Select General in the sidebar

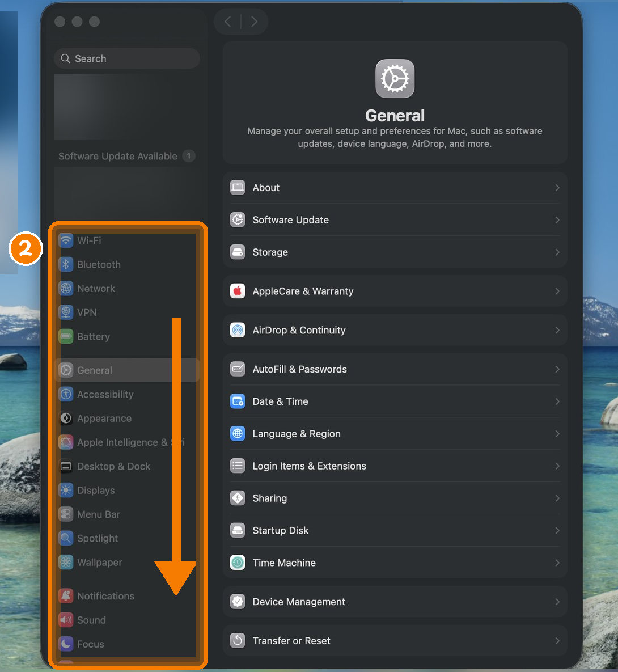tap(128, 370)
